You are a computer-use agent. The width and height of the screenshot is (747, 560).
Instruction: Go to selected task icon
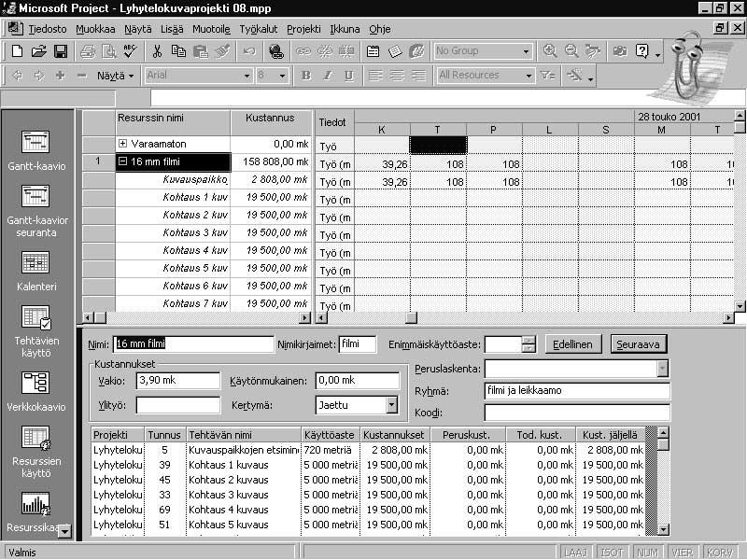(x=593, y=51)
